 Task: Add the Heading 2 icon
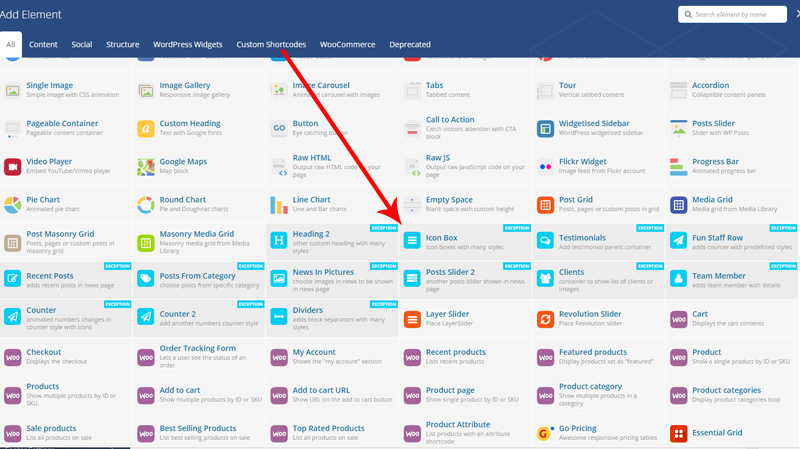point(279,240)
